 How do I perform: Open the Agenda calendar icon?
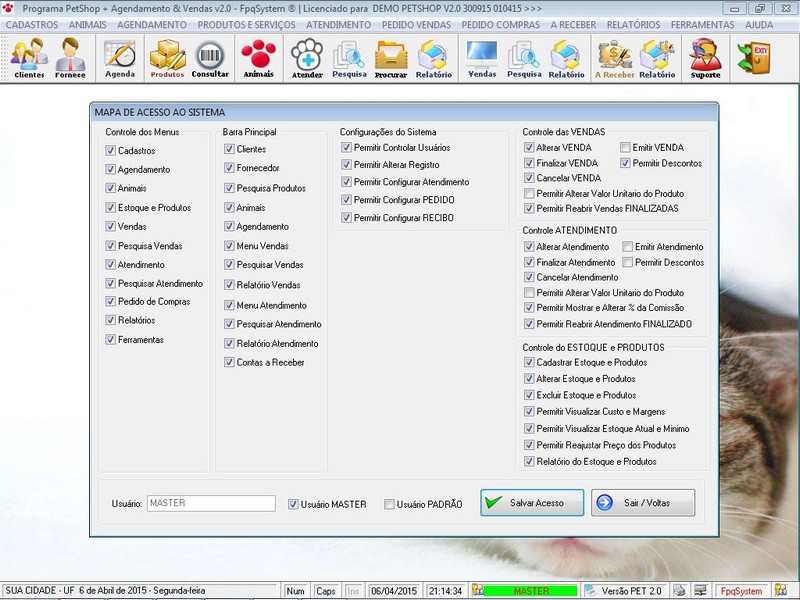(x=120, y=58)
